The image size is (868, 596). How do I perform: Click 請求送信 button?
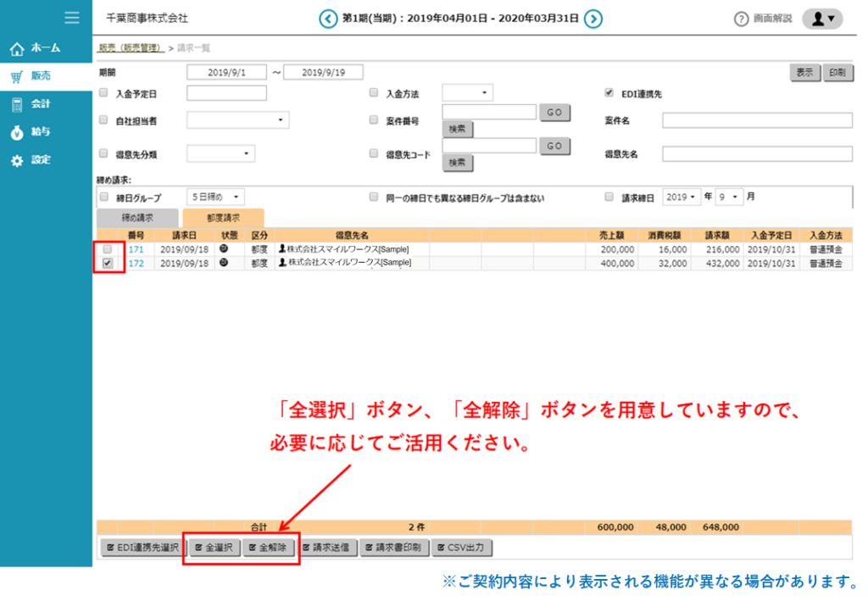point(326,548)
